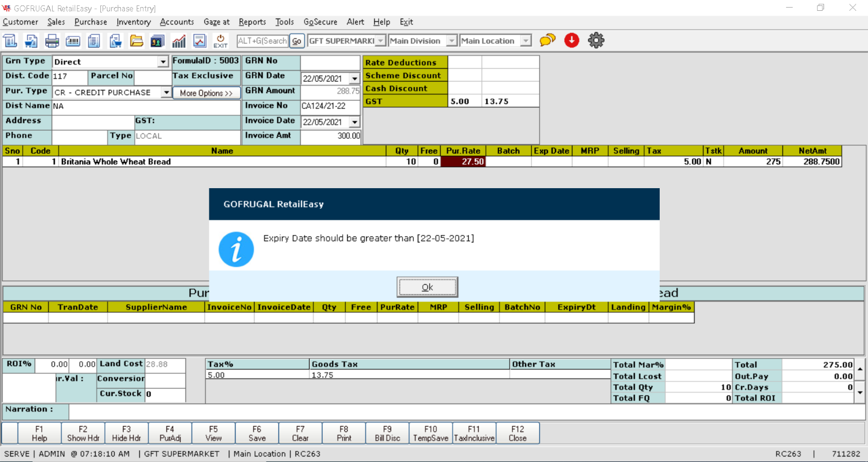Click the EXIT power icon
868x462 pixels.
click(x=220, y=41)
